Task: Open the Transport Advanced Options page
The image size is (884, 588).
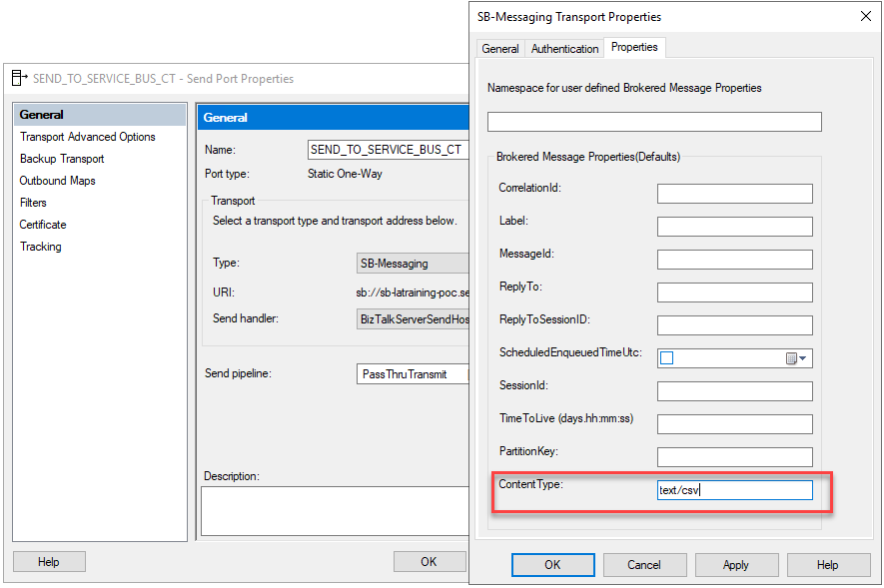Action: (x=85, y=136)
